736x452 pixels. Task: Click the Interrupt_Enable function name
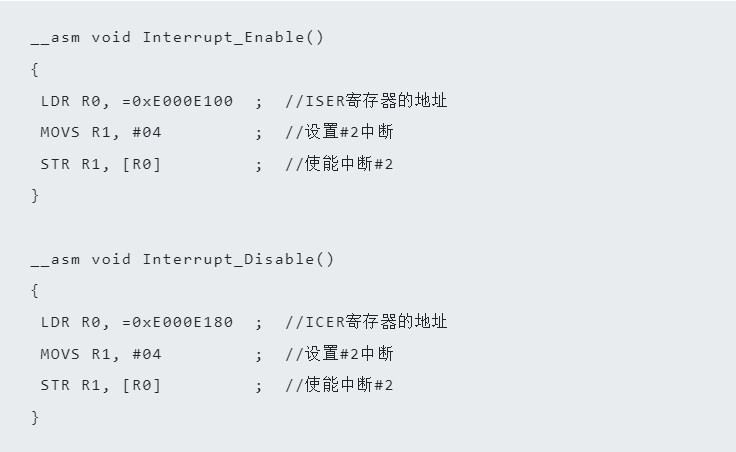click(225, 37)
